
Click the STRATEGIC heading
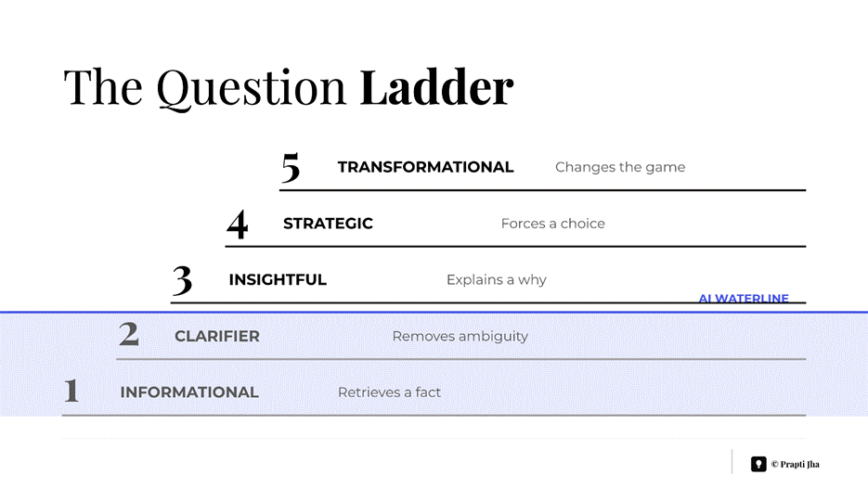[x=328, y=224]
